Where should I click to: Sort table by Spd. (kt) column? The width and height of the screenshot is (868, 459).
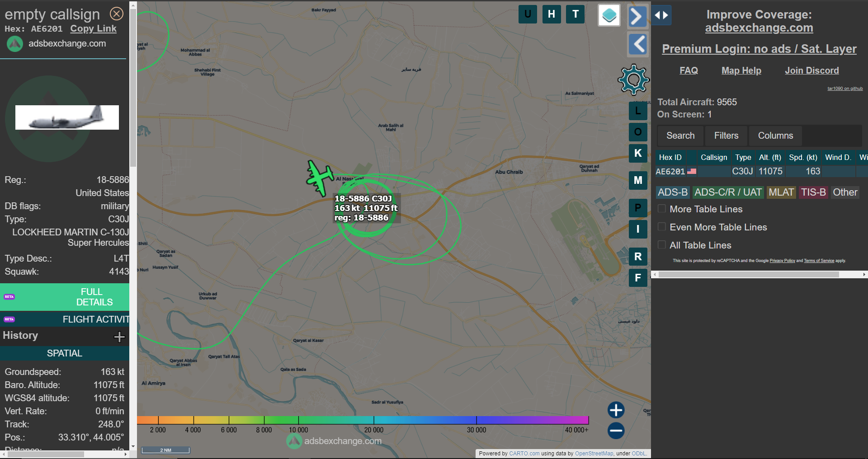click(803, 157)
